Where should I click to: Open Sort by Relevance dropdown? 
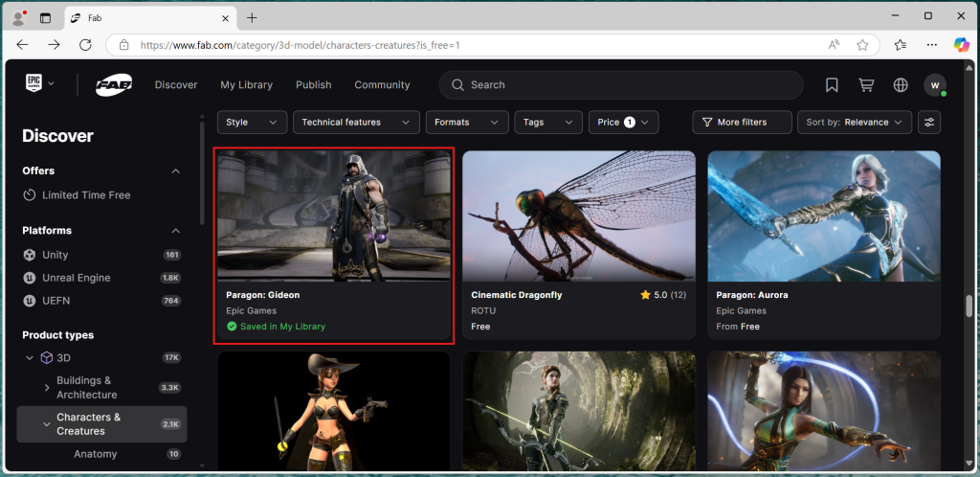tap(855, 123)
